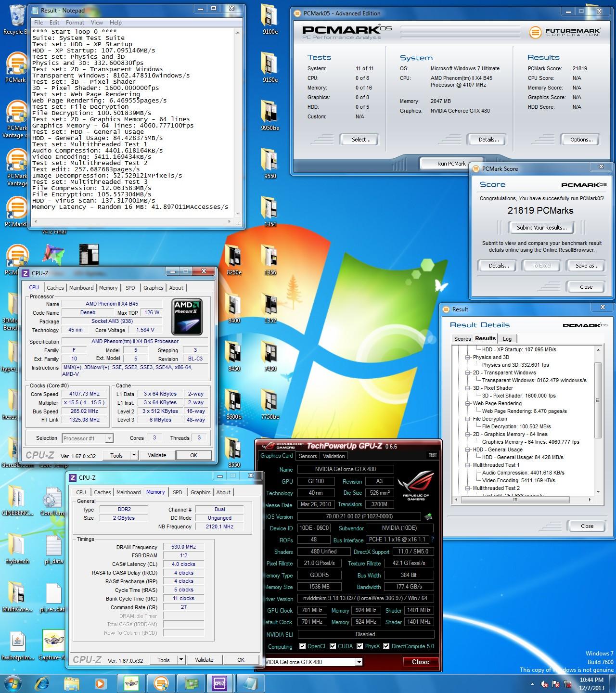Select the 9150e desktop folder
Viewport: 616px width, 693px height.
point(270,68)
